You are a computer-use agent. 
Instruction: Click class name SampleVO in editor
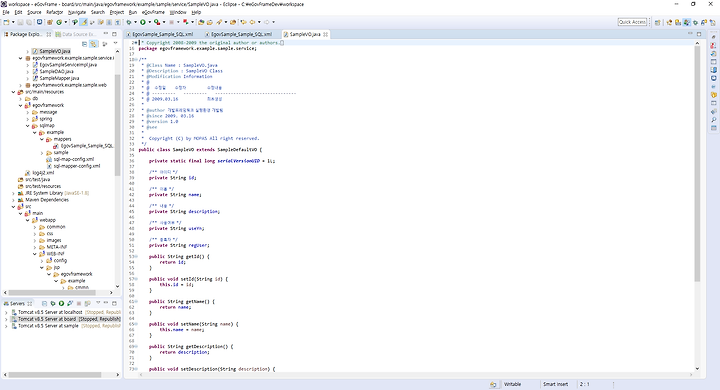click(x=183, y=150)
